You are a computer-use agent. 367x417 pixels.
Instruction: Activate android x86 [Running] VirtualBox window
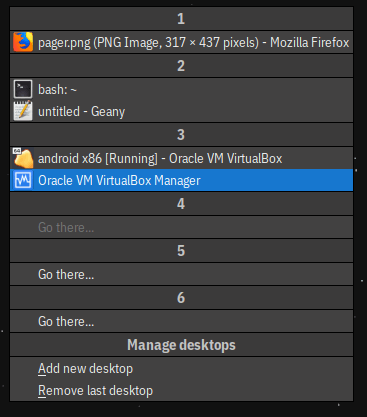[x=181, y=158]
